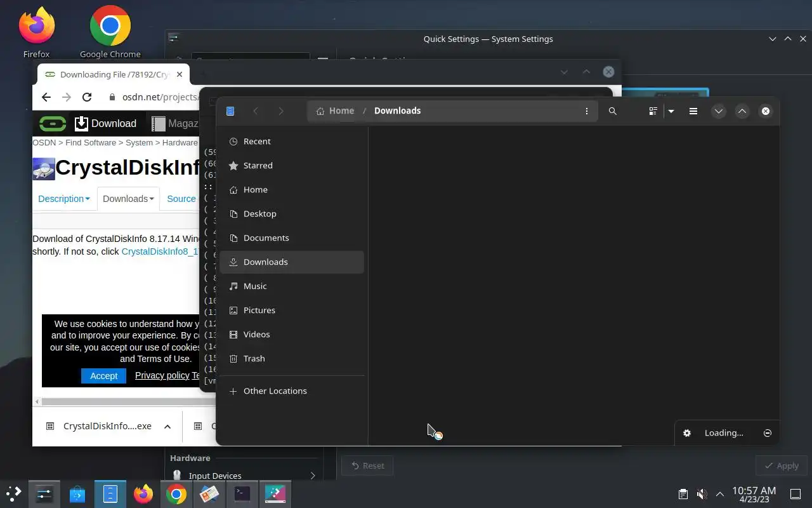Open the Files hamburger menu
812x508 pixels.
tap(693, 111)
